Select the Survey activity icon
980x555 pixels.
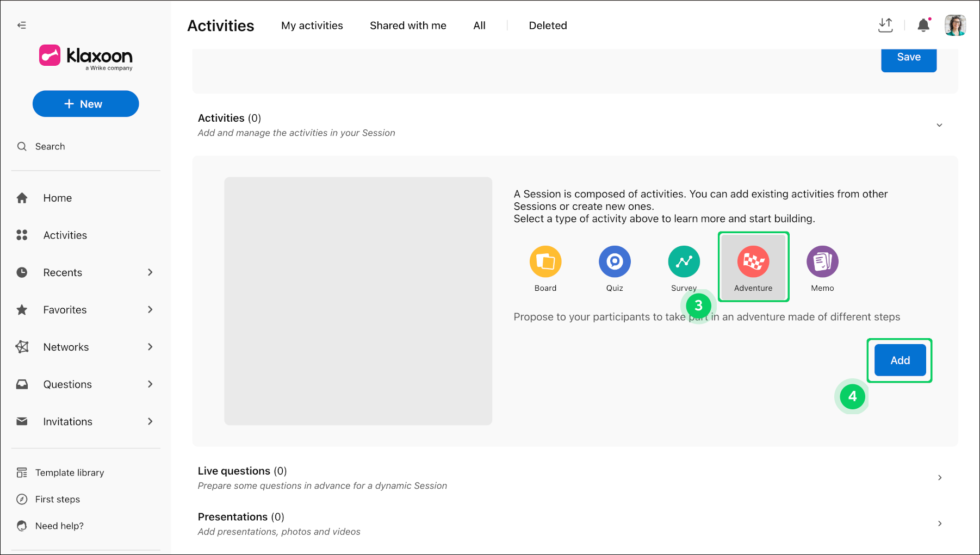coord(684,261)
